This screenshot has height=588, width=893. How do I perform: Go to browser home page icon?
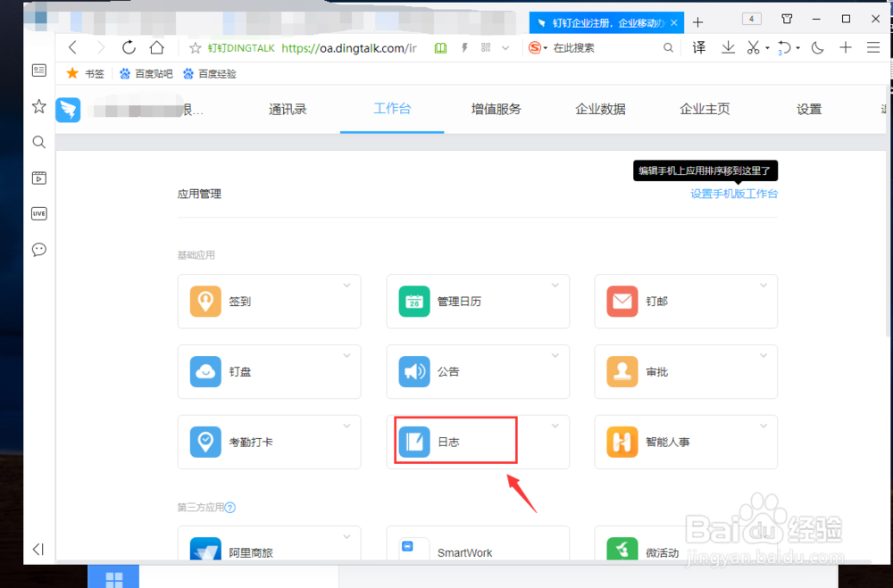(156, 47)
